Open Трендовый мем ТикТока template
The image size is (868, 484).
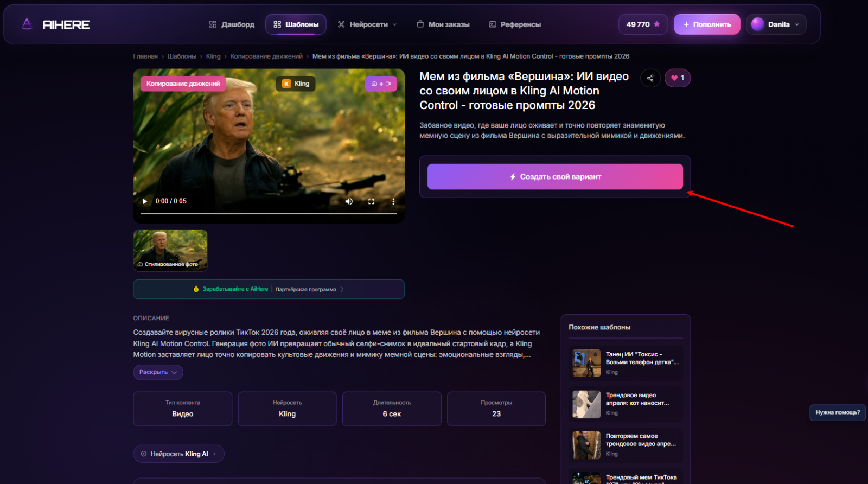[626, 476]
